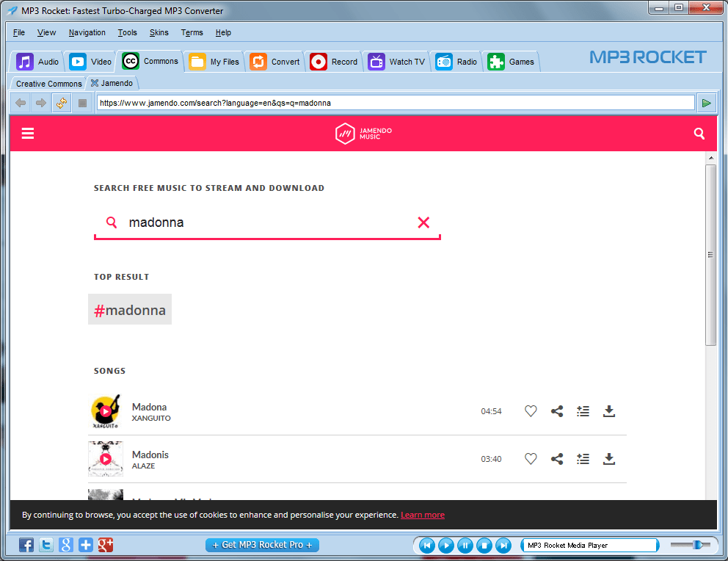The height and width of the screenshot is (561, 728).
Task: Click the browser back arrow
Action: [21, 103]
